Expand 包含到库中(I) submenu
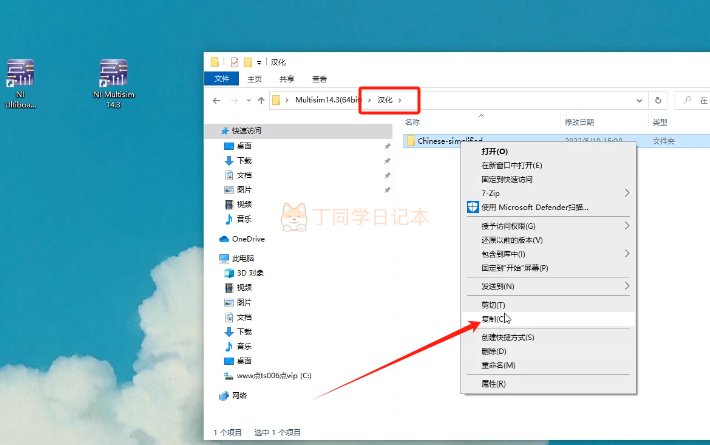The height and width of the screenshot is (445, 710). coord(548,254)
